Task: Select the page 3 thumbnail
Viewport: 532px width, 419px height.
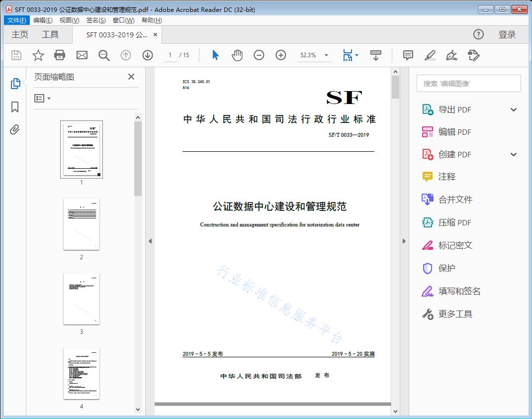Action: (x=81, y=298)
